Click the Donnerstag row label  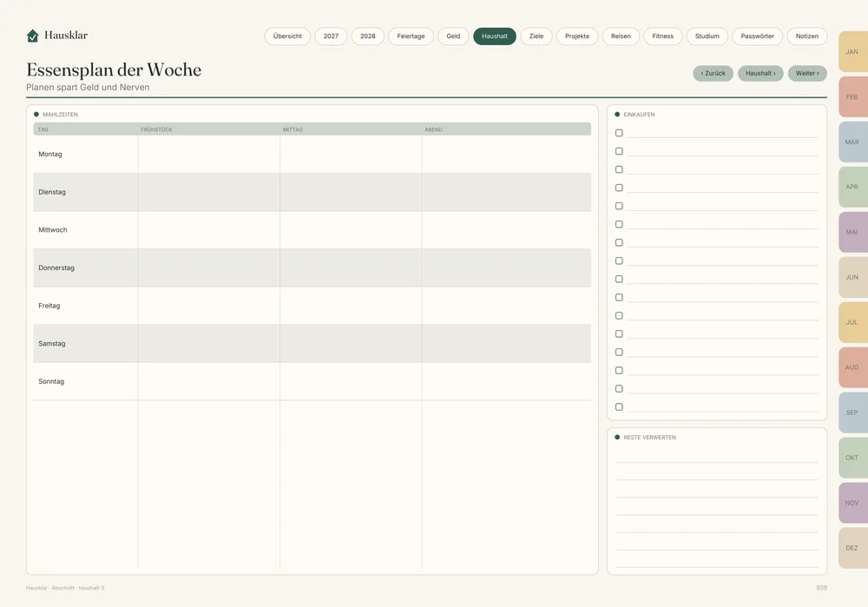56,268
